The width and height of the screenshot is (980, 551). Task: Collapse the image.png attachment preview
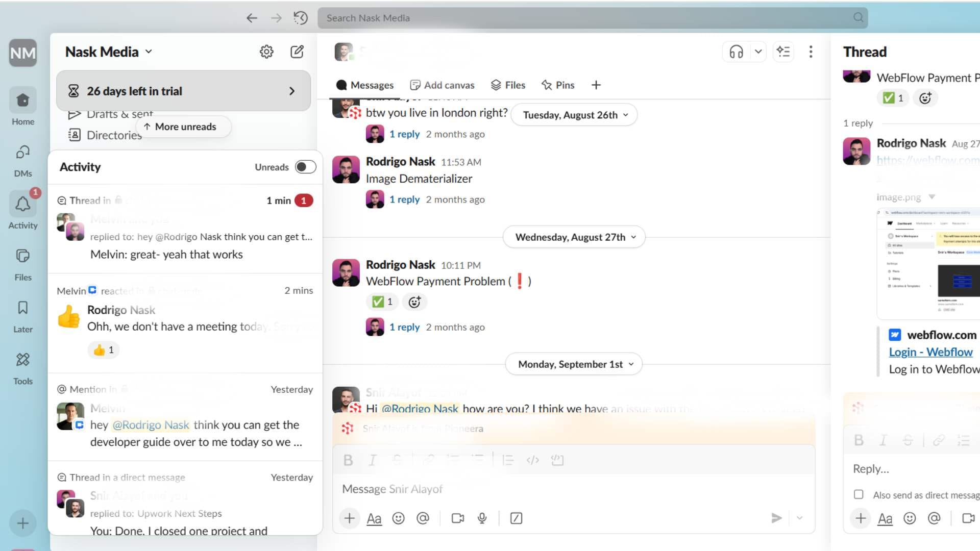932,197
